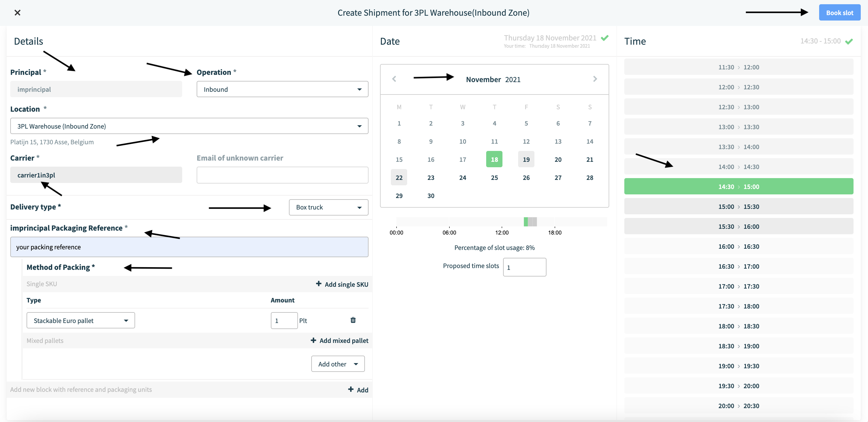Select November 22 in the calendar
Image resolution: width=868 pixels, height=422 pixels.
coord(399,177)
